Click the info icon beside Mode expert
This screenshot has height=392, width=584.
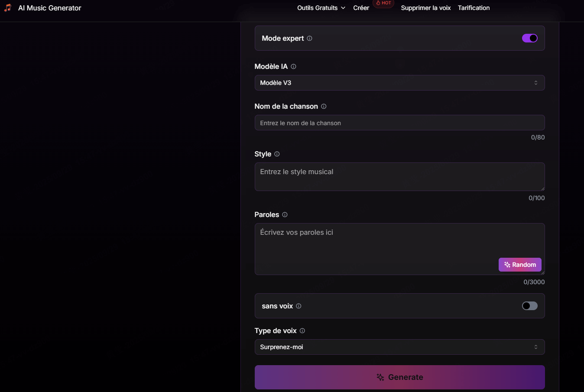[309, 38]
